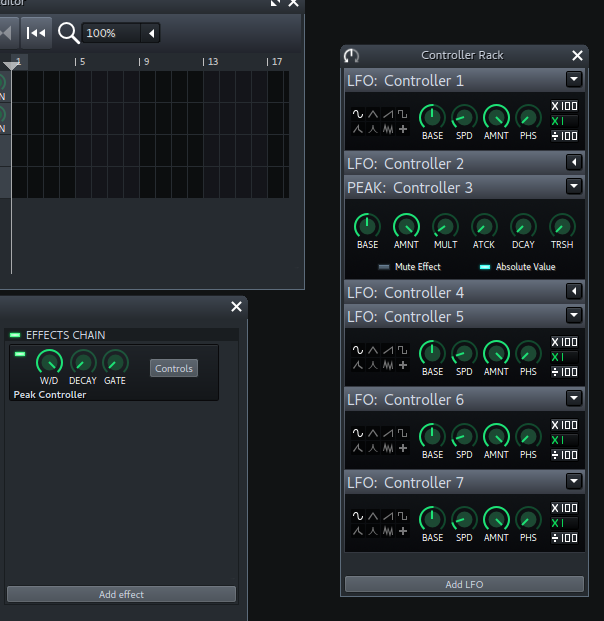Click bar 5 marker on timeline ruler

click(80, 62)
